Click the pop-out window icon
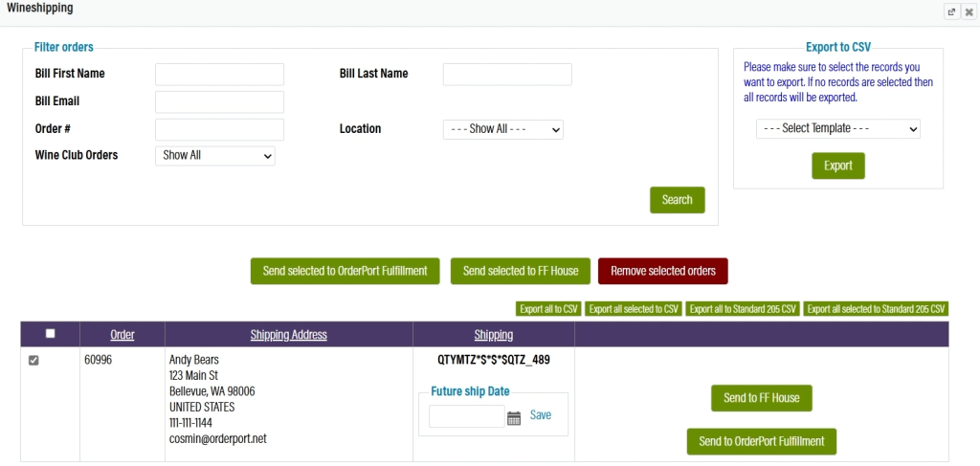 click(951, 11)
